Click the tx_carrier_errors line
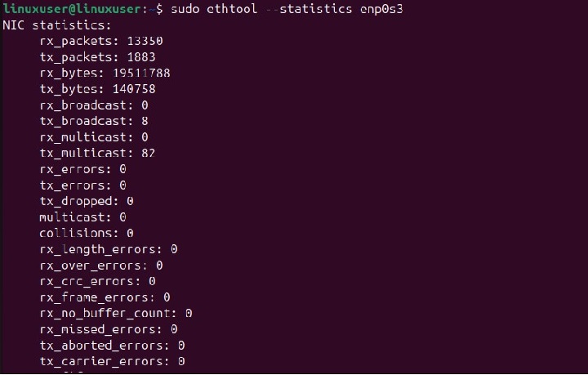 (111, 360)
